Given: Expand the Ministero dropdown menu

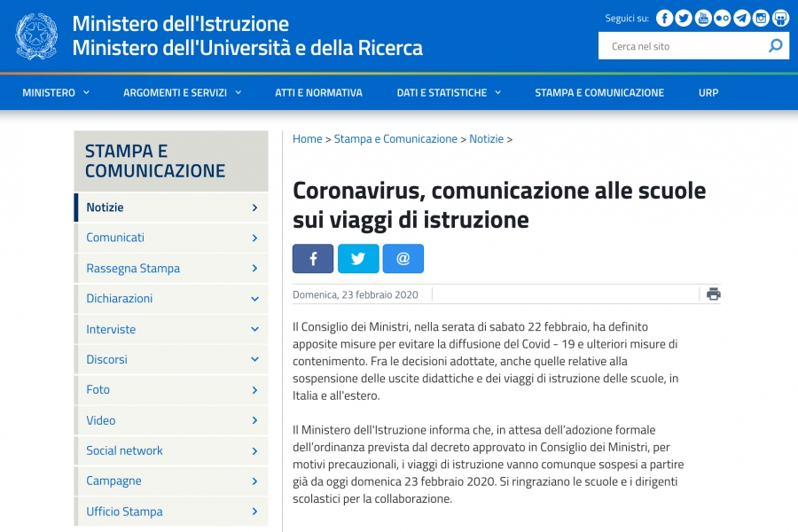Looking at the screenshot, I should (x=56, y=92).
